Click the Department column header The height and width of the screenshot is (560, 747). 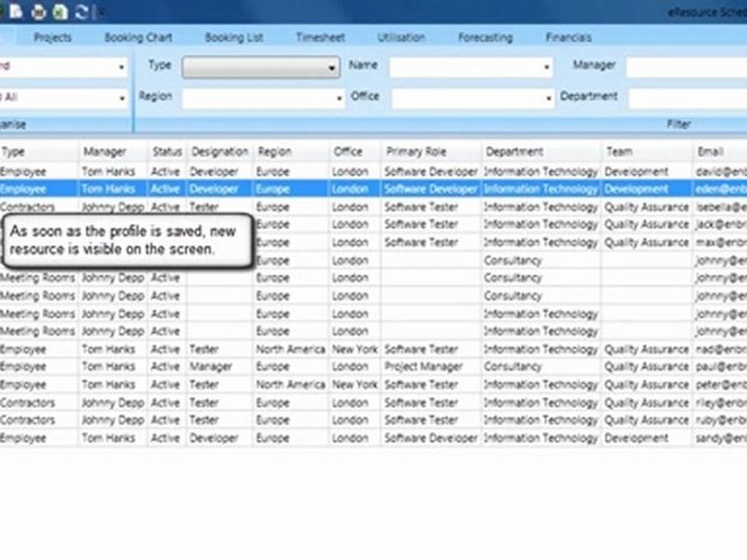pos(542,152)
